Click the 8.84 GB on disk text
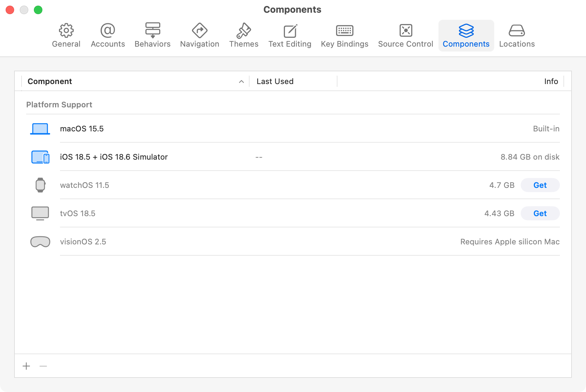586x392 pixels. click(x=530, y=157)
